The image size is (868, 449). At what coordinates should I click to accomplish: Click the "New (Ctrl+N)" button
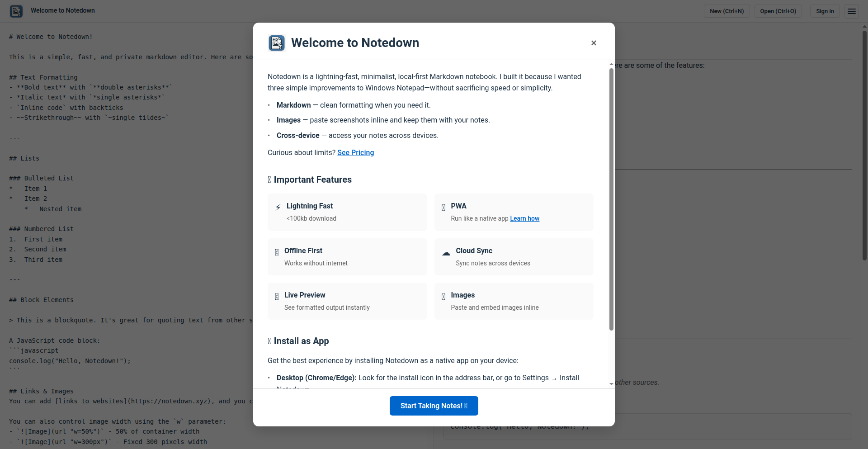coord(726,11)
